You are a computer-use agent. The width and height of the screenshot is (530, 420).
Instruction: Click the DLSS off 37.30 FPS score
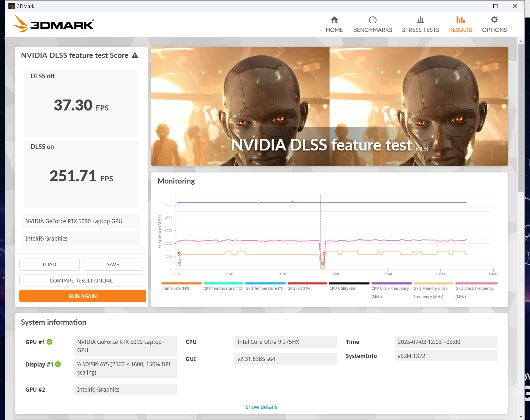point(81,105)
